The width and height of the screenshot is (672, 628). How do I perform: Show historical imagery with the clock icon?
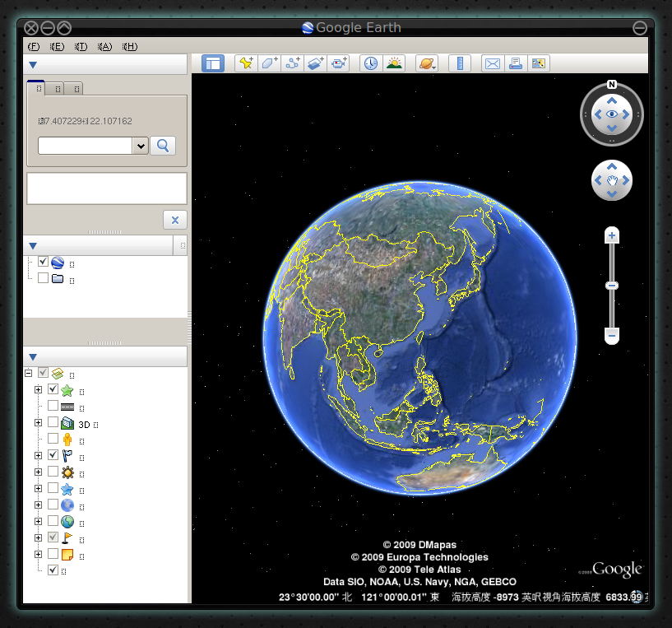[371, 63]
